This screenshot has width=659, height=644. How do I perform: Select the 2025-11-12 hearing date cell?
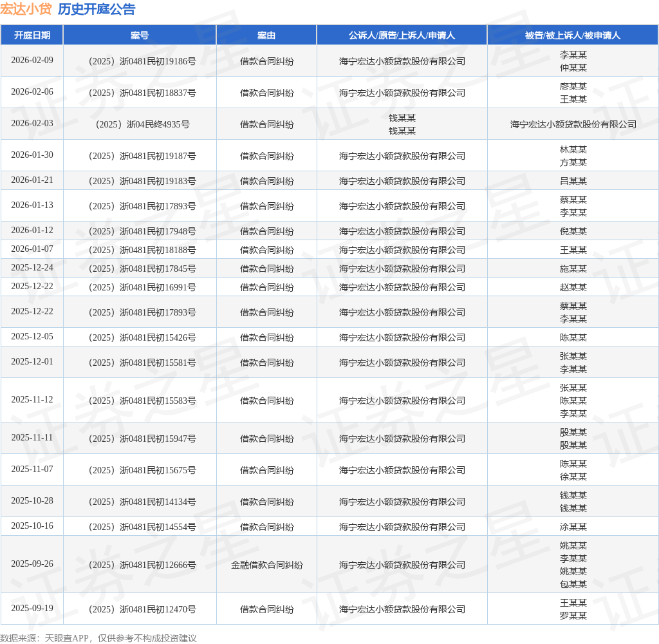point(32,400)
